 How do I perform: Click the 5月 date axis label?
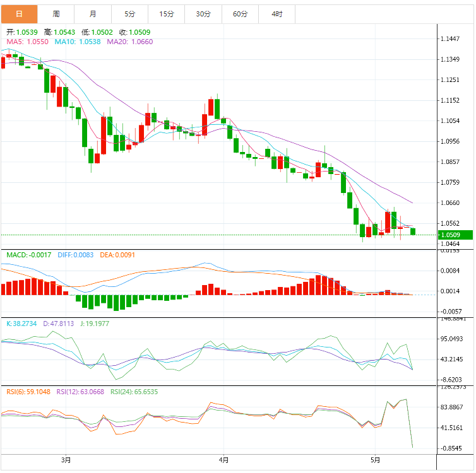click(375, 460)
